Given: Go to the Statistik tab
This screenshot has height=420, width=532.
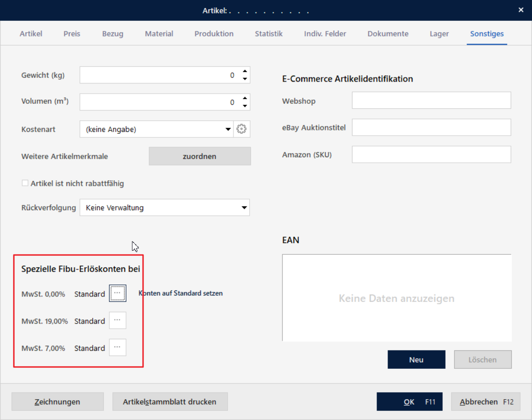Looking at the screenshot, I should [x=269, y=34].
